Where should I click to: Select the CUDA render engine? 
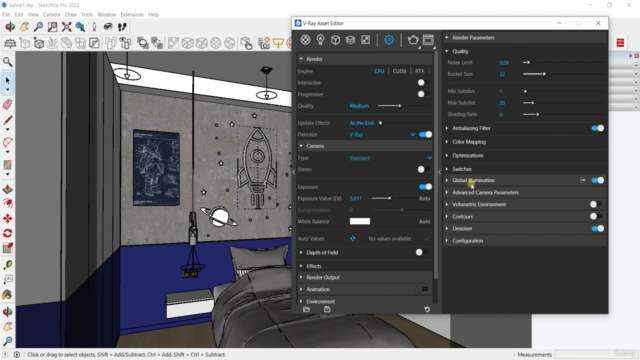pyautogui.click(x=399, y=71)
